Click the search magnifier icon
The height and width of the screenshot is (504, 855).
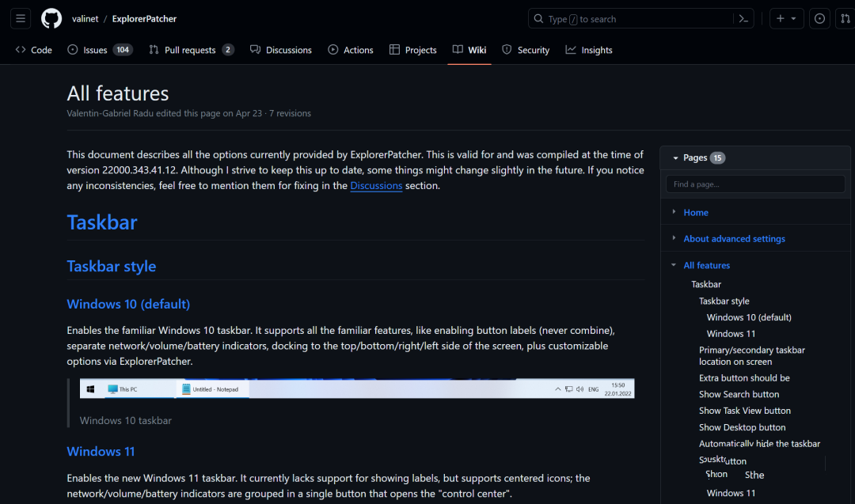click(x=538, y=18)
